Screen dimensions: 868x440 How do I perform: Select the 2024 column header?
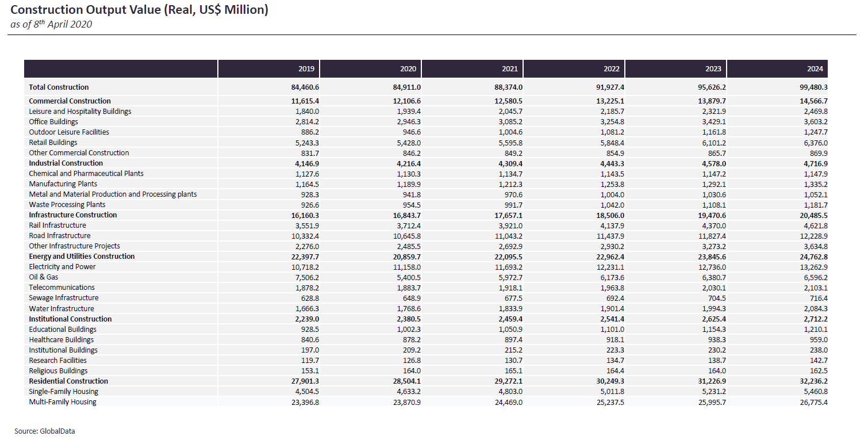[x=815, y=69]
